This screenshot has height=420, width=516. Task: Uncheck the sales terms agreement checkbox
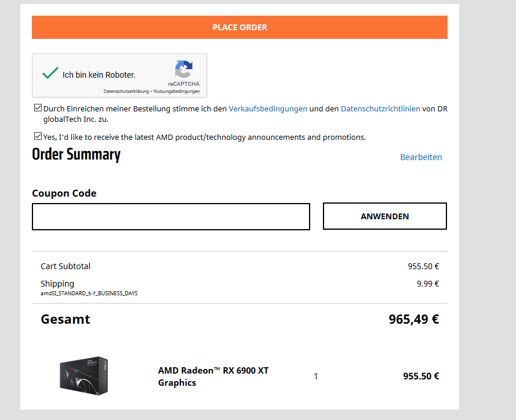tap(38, 108)
